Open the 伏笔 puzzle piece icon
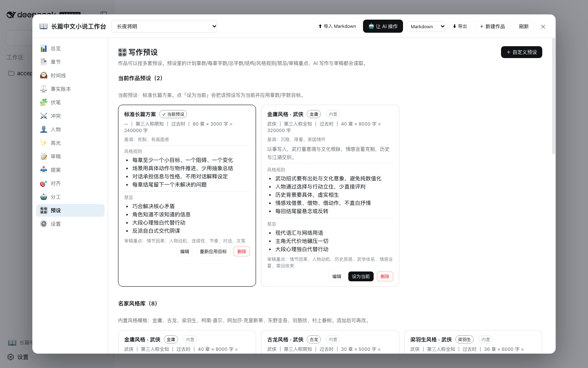This screenshot has height=368, width=588. point(44,102)
